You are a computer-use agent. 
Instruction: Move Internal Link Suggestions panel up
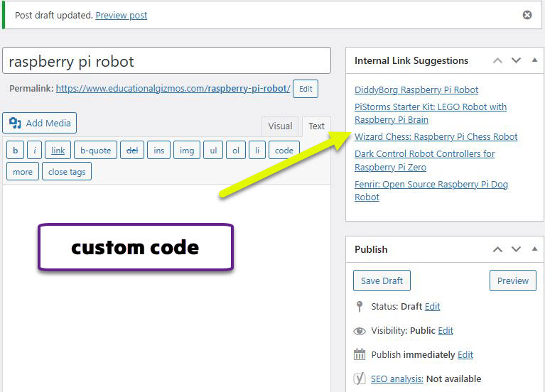497,60
